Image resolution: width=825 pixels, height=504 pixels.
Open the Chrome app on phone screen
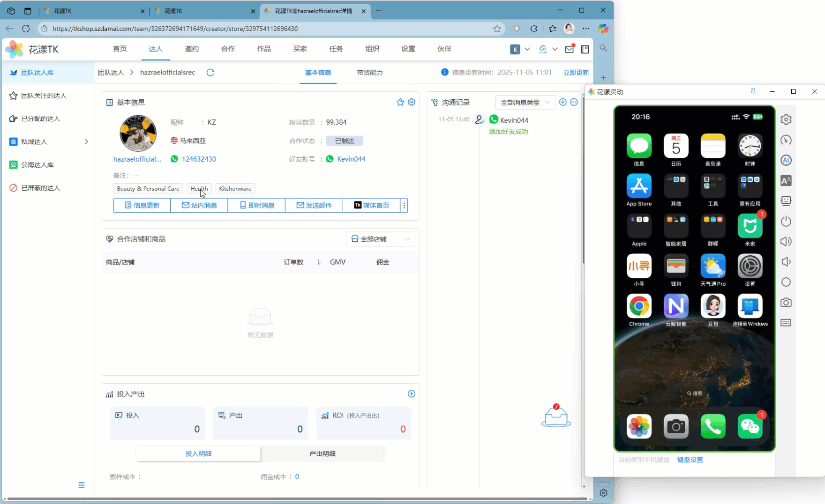point(639,306)
